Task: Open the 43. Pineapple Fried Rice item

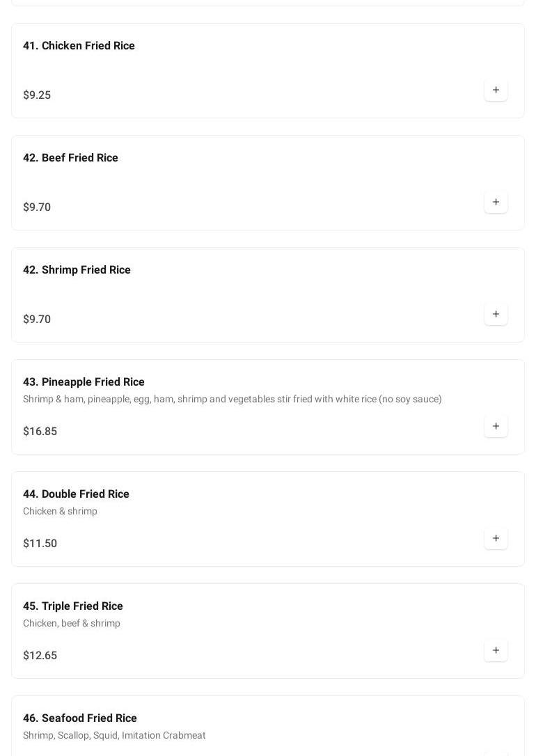Action: pos(84,382)
